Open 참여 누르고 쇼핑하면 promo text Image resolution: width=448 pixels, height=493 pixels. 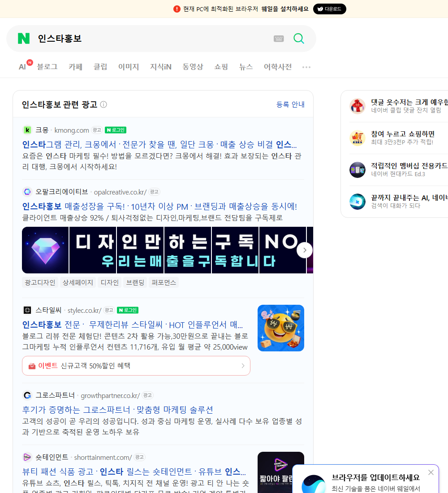(403, 134)
